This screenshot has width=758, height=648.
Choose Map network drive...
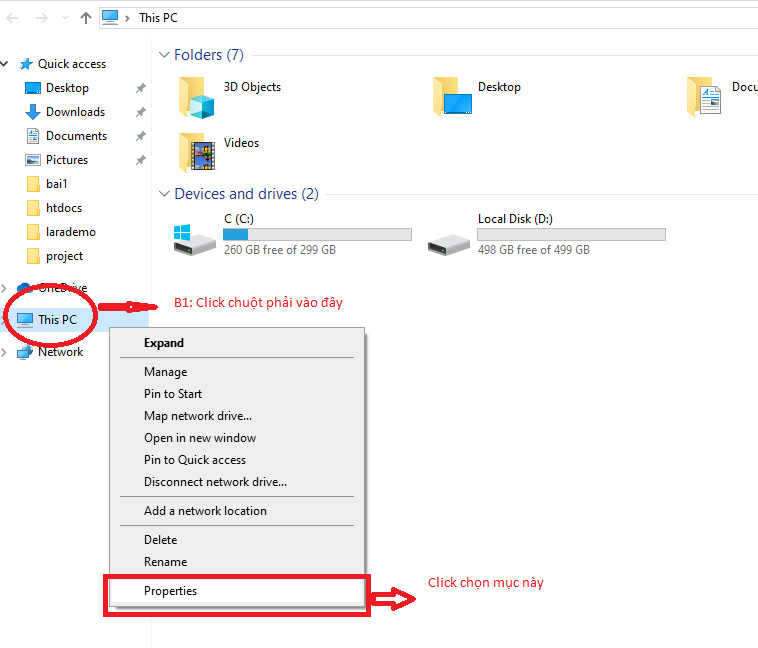point(237,416)
